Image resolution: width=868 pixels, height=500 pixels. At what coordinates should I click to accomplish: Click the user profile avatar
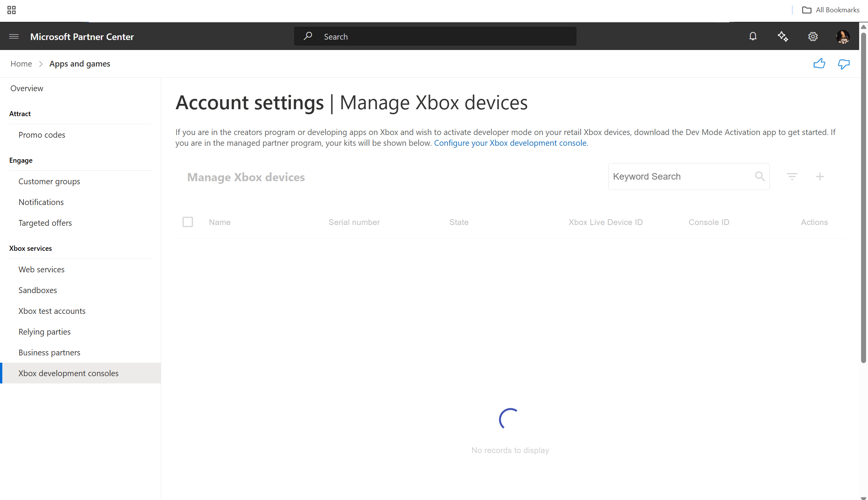pyautogui.click(x=843, y=37)
